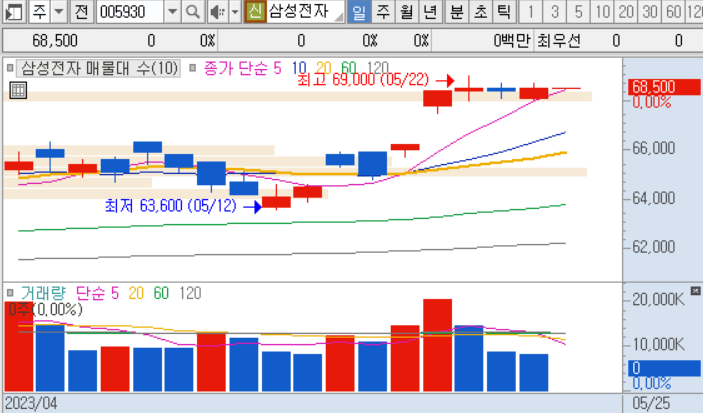Viewport: 703px width, 413px height.
Task: Click the 전 button
Action: [81, 12]
